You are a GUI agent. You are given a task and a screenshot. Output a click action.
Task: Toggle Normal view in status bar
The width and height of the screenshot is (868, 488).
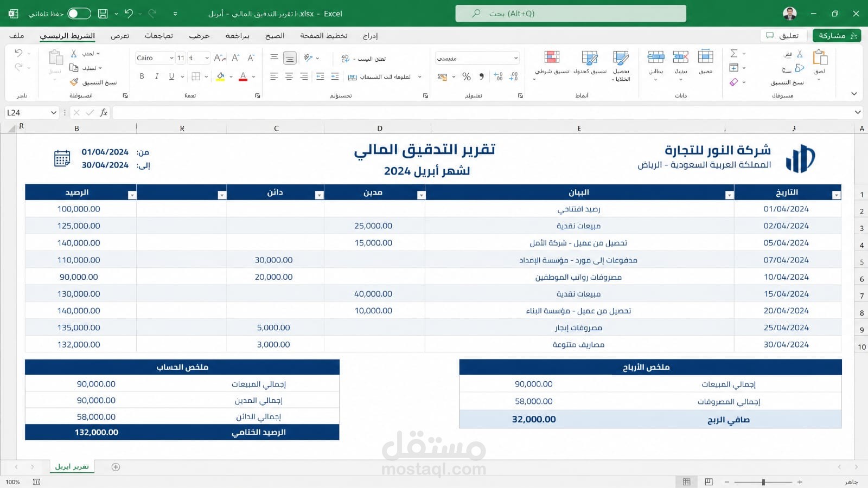[x=686, y=481]
